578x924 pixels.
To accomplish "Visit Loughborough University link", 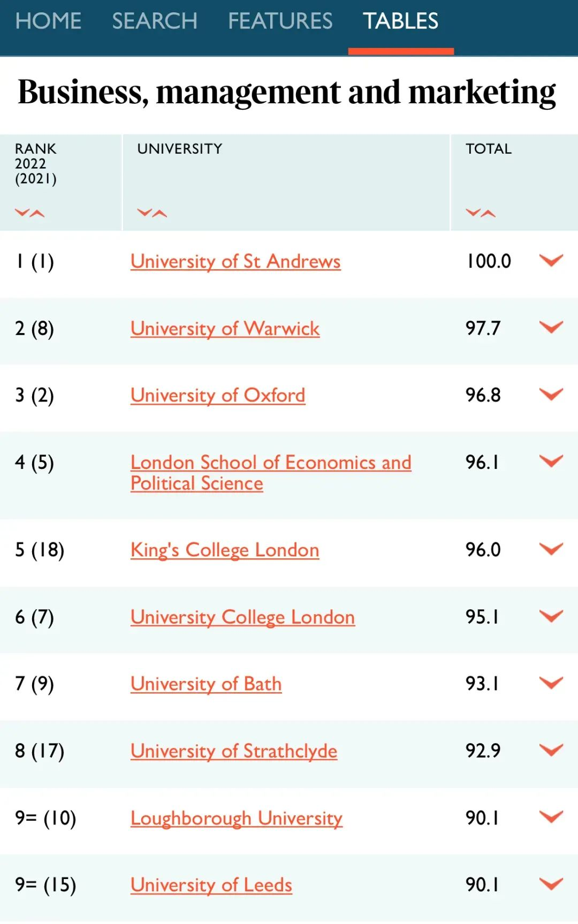I will [x=237, y=818].
